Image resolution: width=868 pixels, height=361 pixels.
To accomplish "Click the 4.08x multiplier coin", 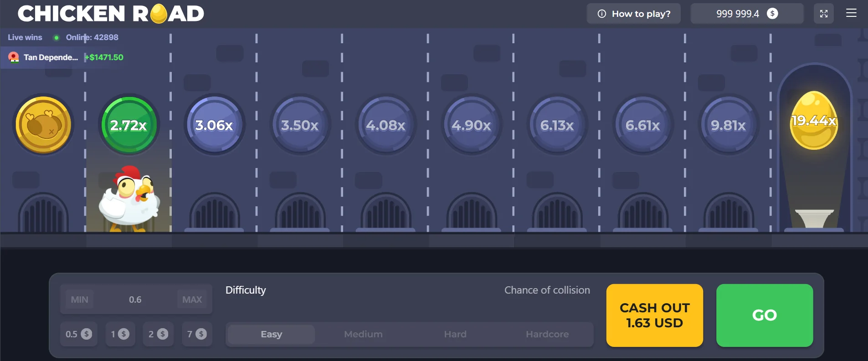I will pyautogui.click(x=385, y=125).
